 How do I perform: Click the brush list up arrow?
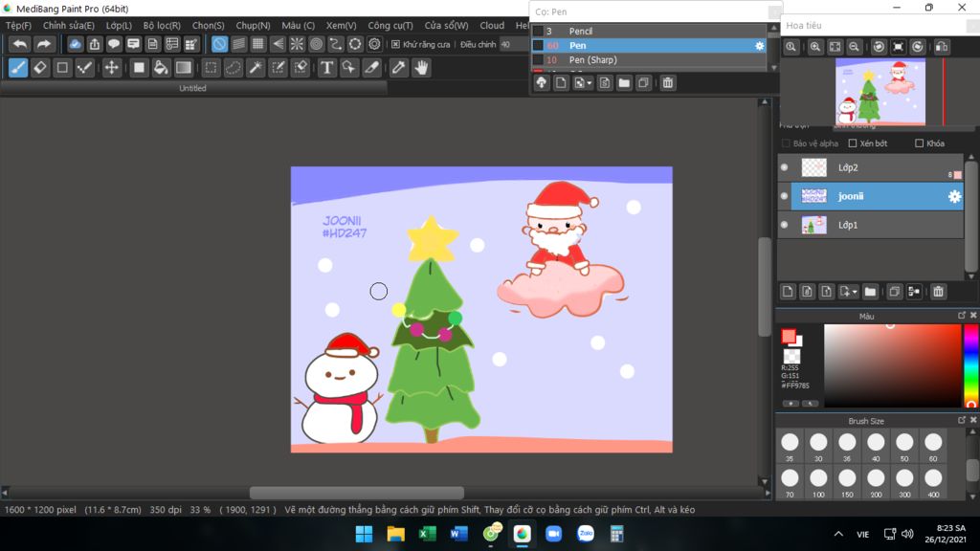tap(773, 28)
